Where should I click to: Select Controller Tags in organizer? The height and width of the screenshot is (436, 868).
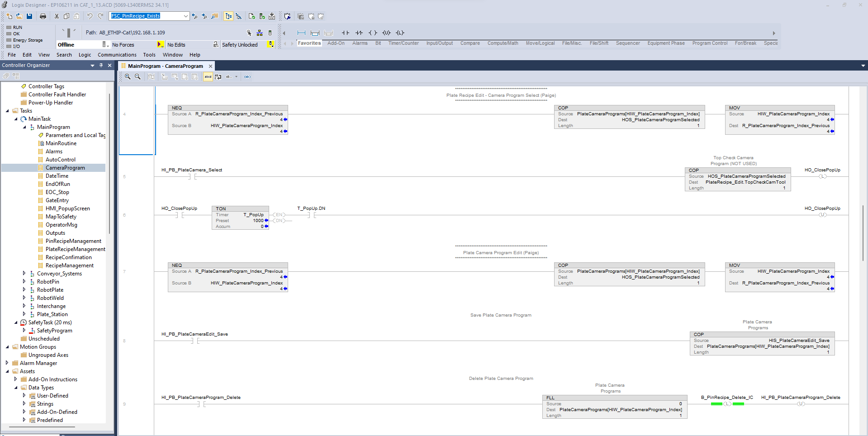46,86
